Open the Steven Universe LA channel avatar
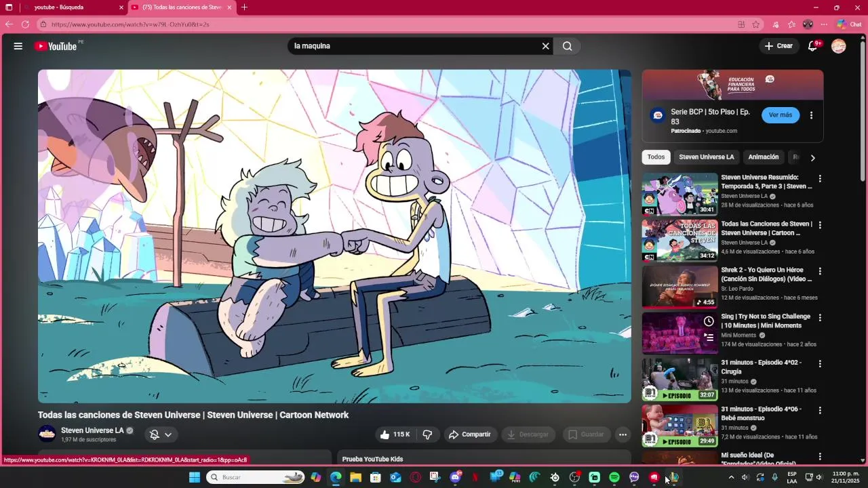This screenshot has width=868, height=488. (x=47, y=434)
